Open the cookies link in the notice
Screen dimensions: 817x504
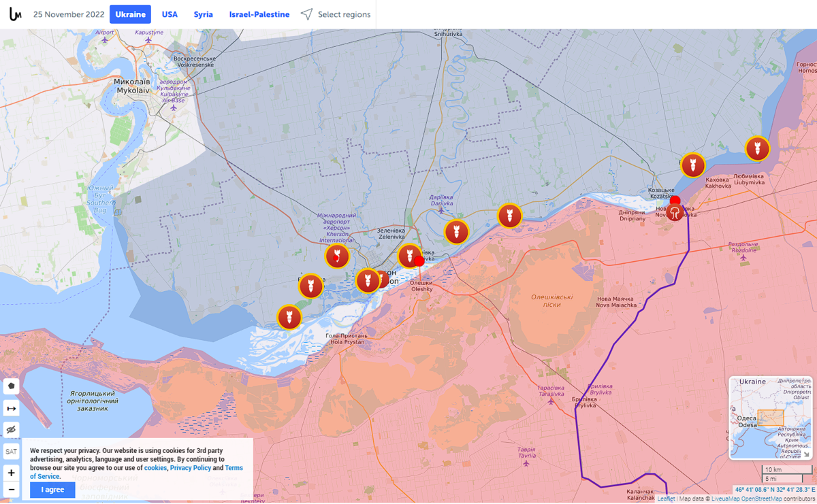pos(155,468)
